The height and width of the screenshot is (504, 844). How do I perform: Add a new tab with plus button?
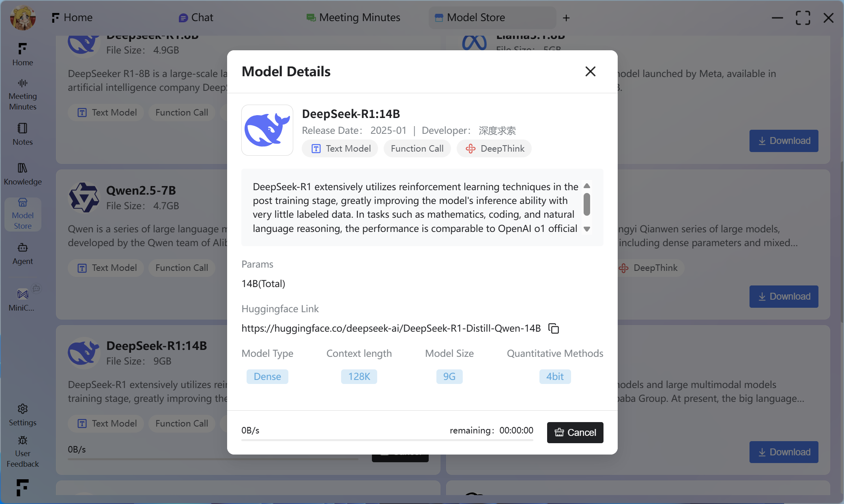pos(566,18)
